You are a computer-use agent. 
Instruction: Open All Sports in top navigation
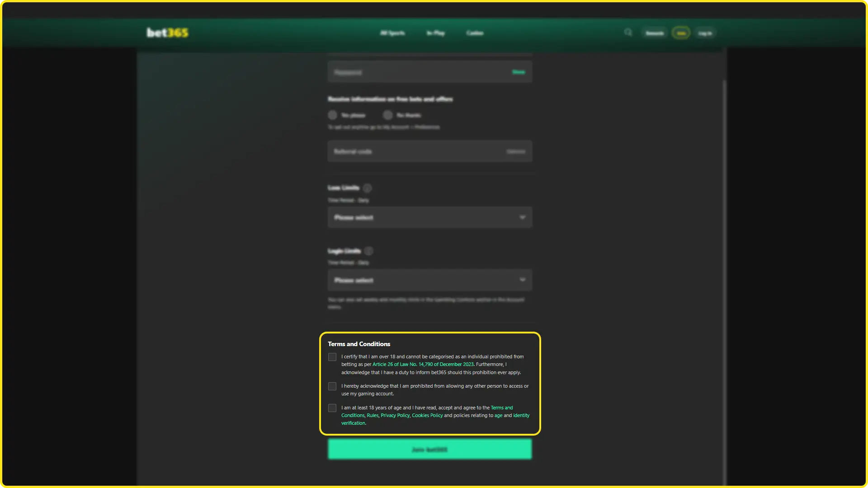(x=392, y=33)
